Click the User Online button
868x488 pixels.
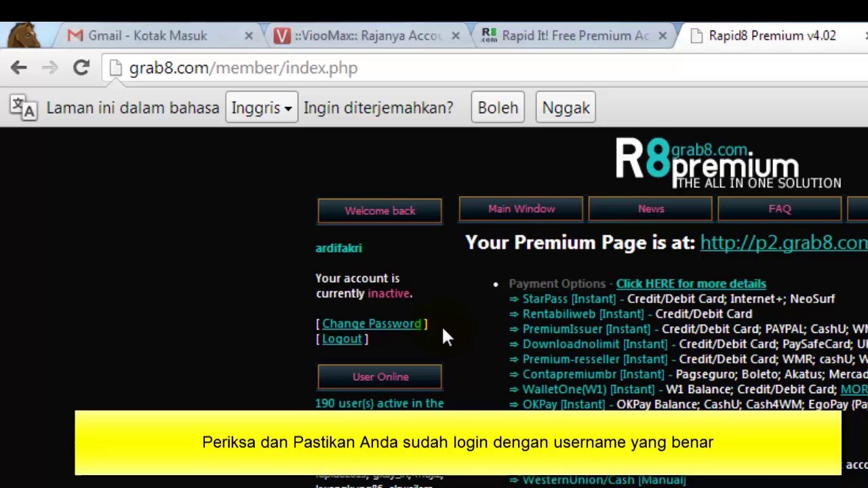tap(380, 377)
